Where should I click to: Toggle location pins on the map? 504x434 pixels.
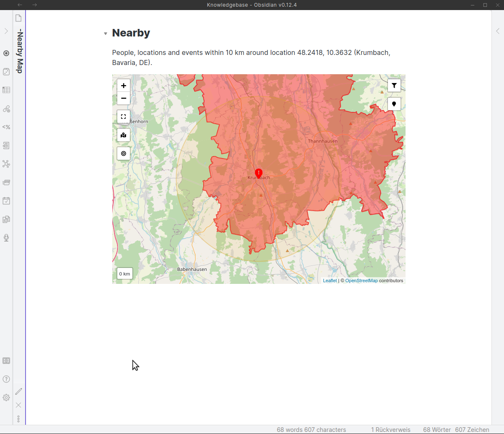[394, 104]
